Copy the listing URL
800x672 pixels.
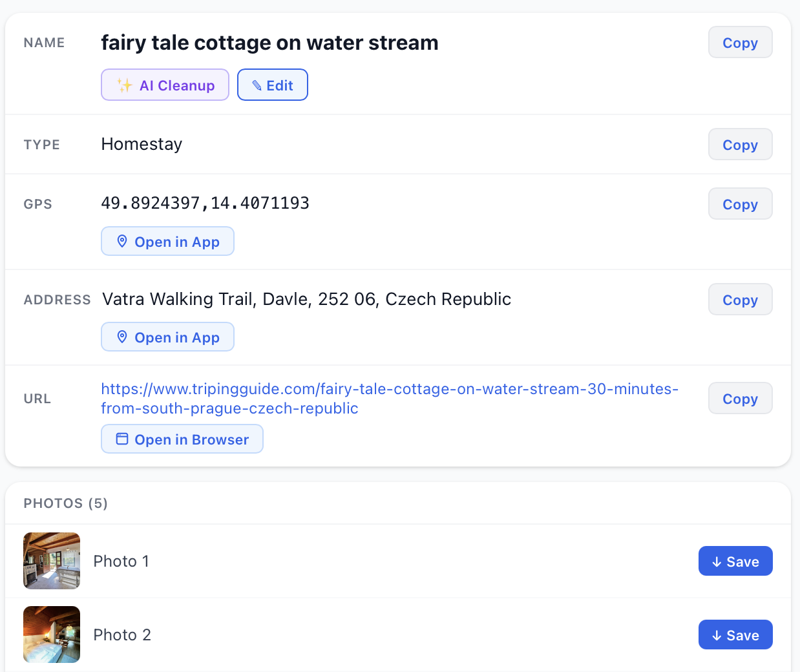coord(740,399)
